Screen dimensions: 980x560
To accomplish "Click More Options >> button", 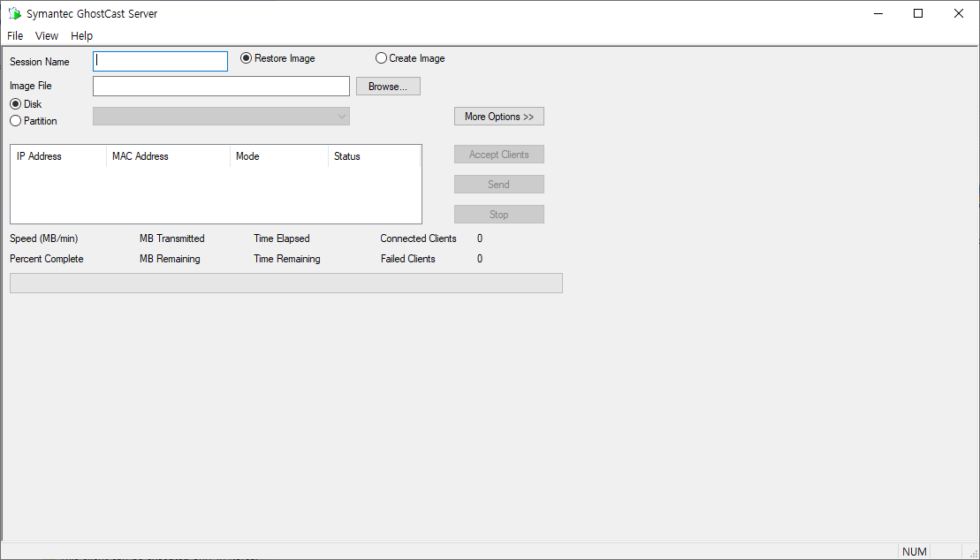I will pos(499,117).
